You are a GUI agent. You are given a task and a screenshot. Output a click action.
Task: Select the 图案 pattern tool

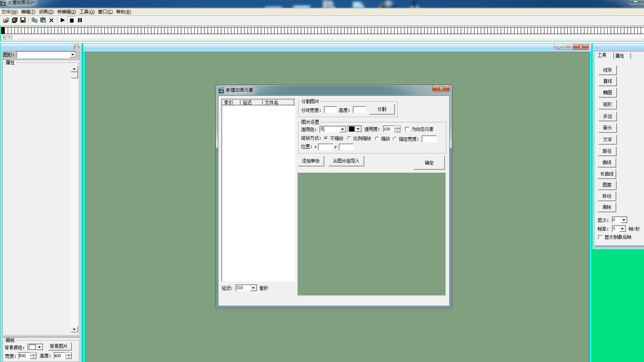pyautogui.click(x=607, y=185)
